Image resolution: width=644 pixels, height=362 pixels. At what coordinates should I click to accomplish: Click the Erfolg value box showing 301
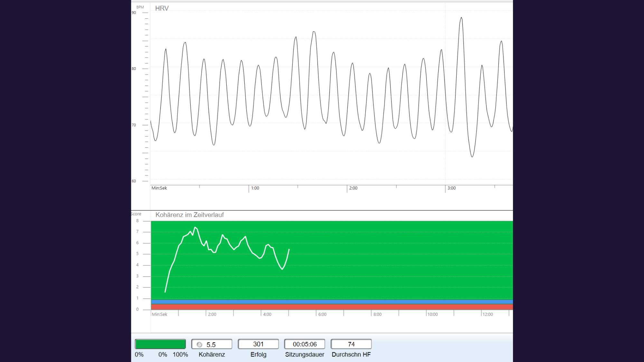pos(258,344)
